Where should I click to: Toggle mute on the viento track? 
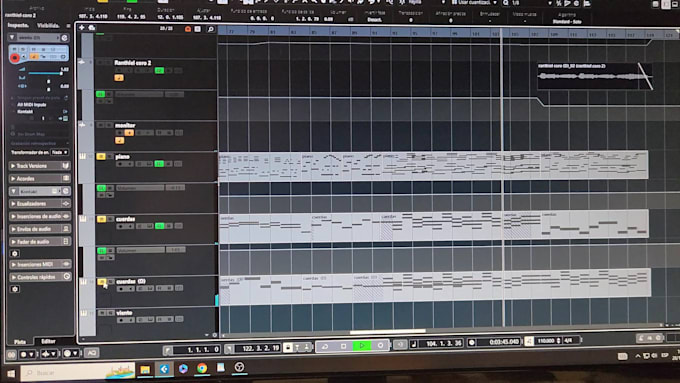point(102,313)
